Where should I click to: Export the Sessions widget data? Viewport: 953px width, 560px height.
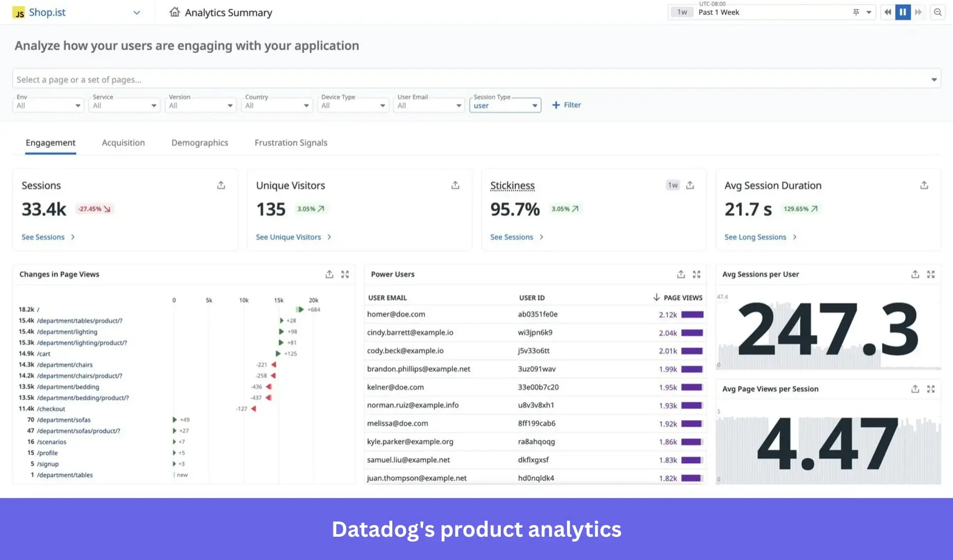click(221, 185)
